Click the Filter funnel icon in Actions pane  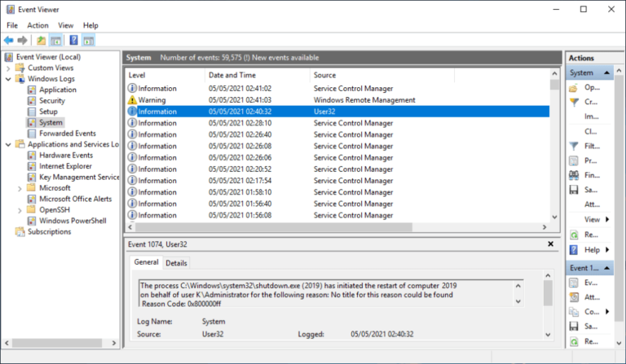click(x=574, y=103)
